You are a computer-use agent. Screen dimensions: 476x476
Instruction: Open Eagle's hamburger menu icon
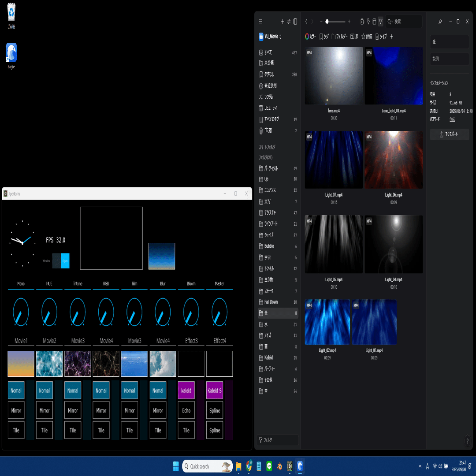coord(260,21)
